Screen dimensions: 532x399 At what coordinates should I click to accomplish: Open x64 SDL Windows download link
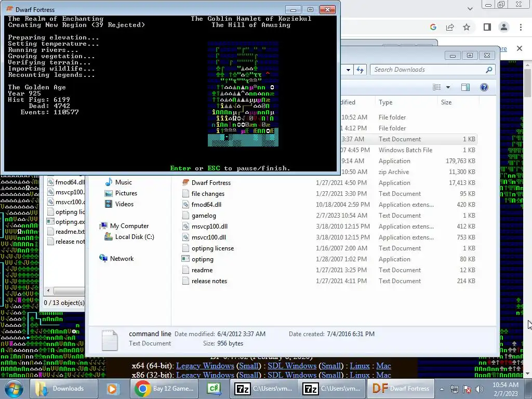pyautogui.click(x=292, y=366)
